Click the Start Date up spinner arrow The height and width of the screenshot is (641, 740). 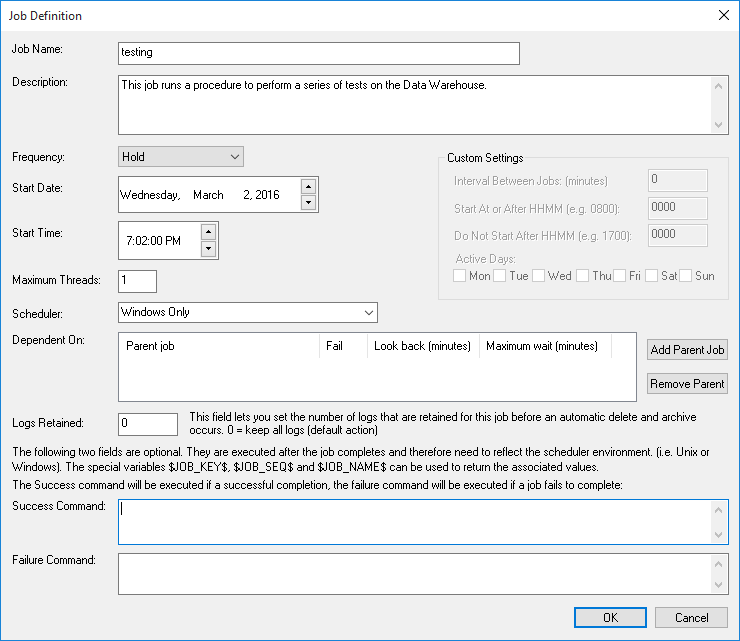pyautogui.click(x=308, y=186)
